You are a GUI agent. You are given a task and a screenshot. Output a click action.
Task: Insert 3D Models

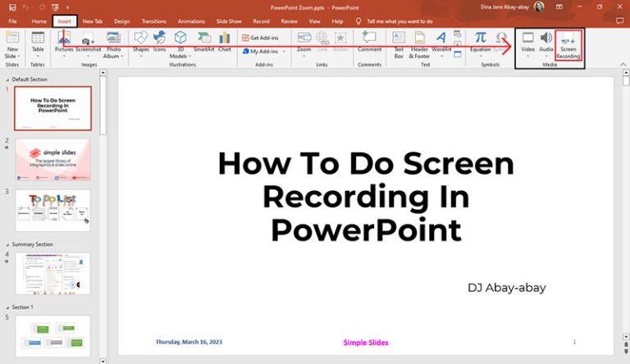click(x=180, y=39)
